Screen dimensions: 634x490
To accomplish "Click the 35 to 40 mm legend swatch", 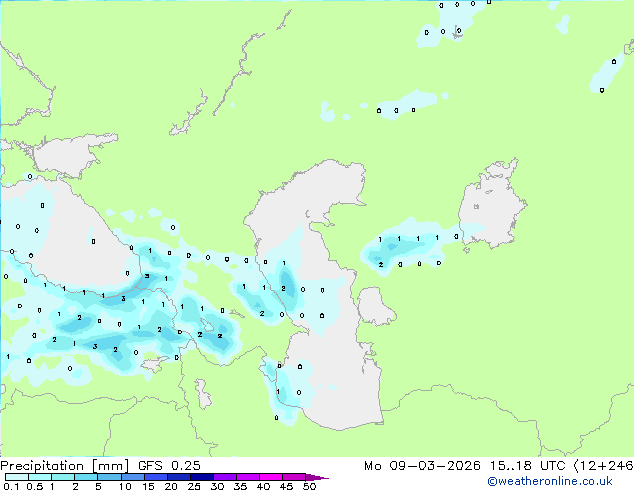I will click(247, 477).
